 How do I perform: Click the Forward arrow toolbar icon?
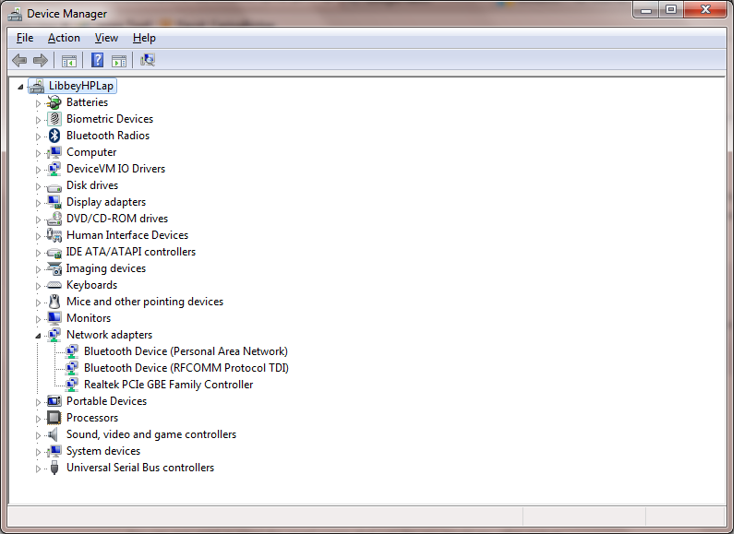point(41,60)
